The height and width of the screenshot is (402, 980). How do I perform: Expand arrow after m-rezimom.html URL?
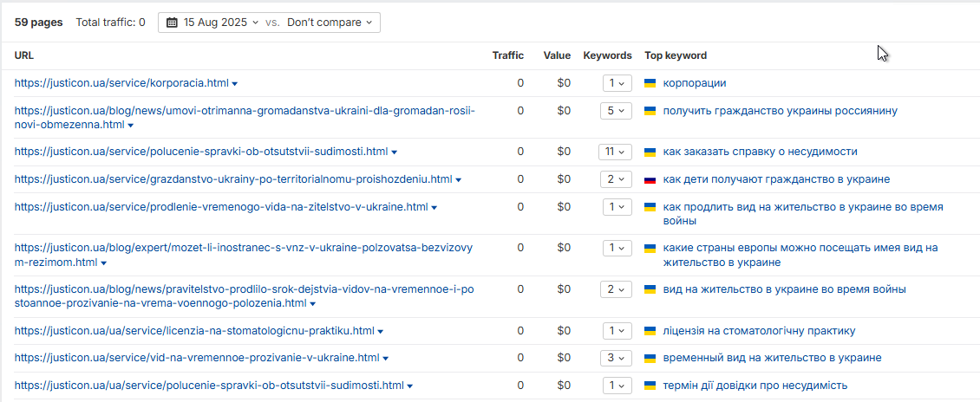pyautogui.click(x=104, y=263)
